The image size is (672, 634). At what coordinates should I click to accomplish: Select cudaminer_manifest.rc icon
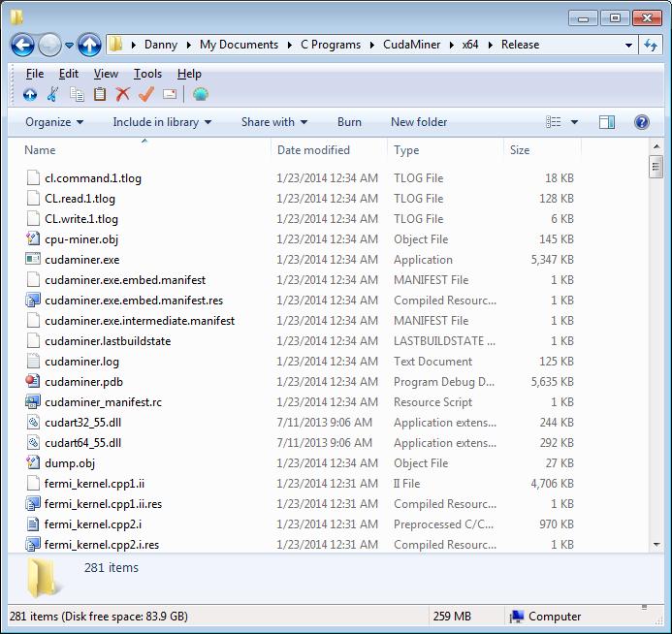pyautogui.click(x=33, y=401)
